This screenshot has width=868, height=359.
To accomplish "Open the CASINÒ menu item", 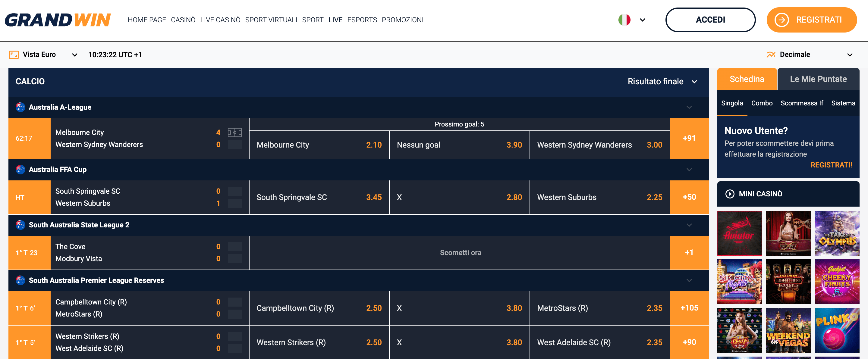I will pyautogui.click(x=183, y=20).
